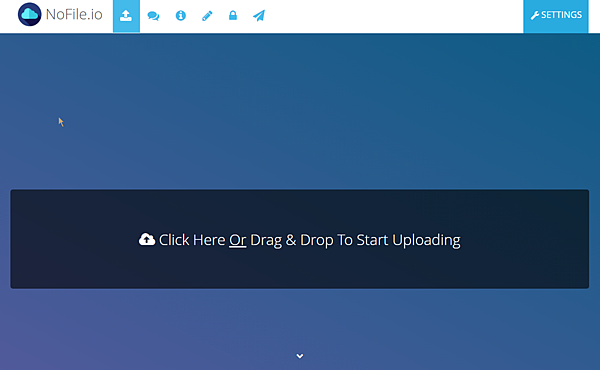Click the pencil edit icon
The image size is (600, 370).
[207, 16]
